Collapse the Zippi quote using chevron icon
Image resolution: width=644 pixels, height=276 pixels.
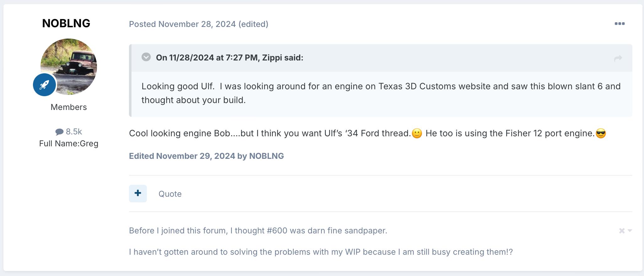[x=146, y=57]
